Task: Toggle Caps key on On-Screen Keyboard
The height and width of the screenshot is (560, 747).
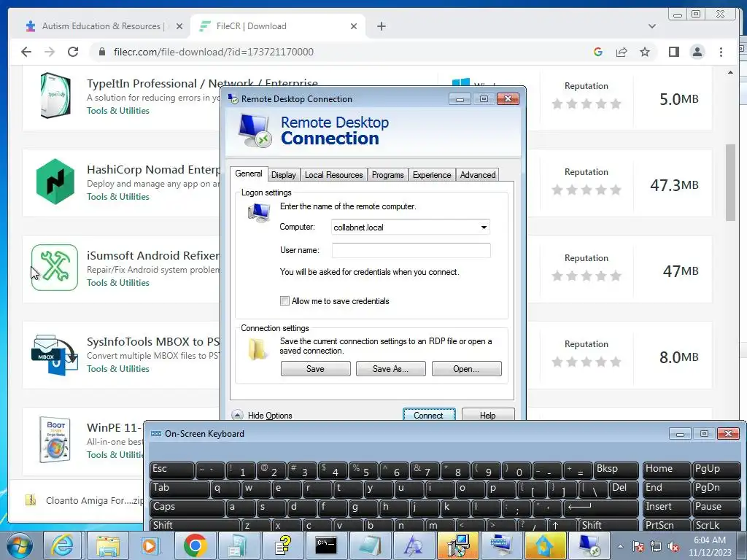Action: [x=187, y=507]
